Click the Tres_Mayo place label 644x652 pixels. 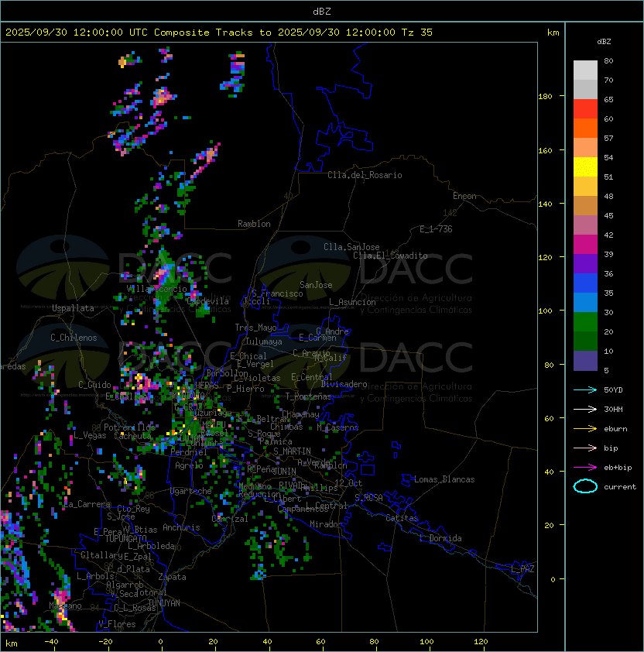tap(255, 328)
